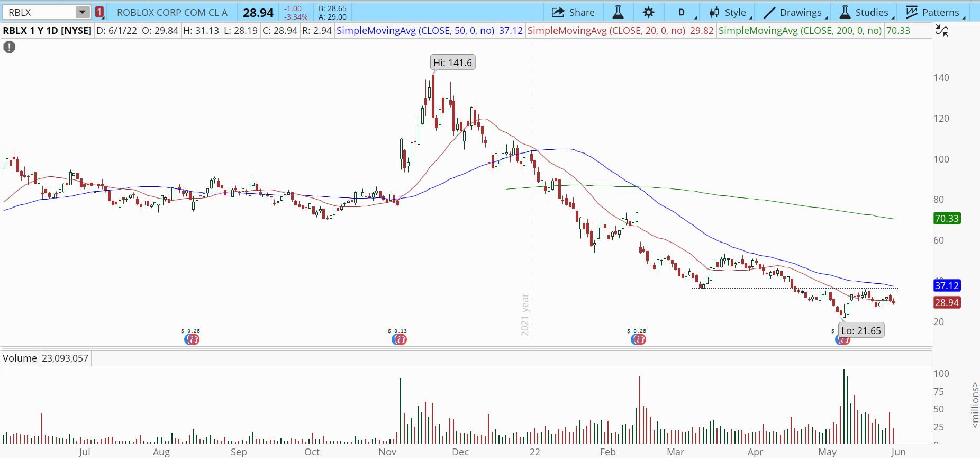Click the SimpleMovingAvg 20 study label
The width and height of the screenshot is (980, 458).
pos(606,31)
